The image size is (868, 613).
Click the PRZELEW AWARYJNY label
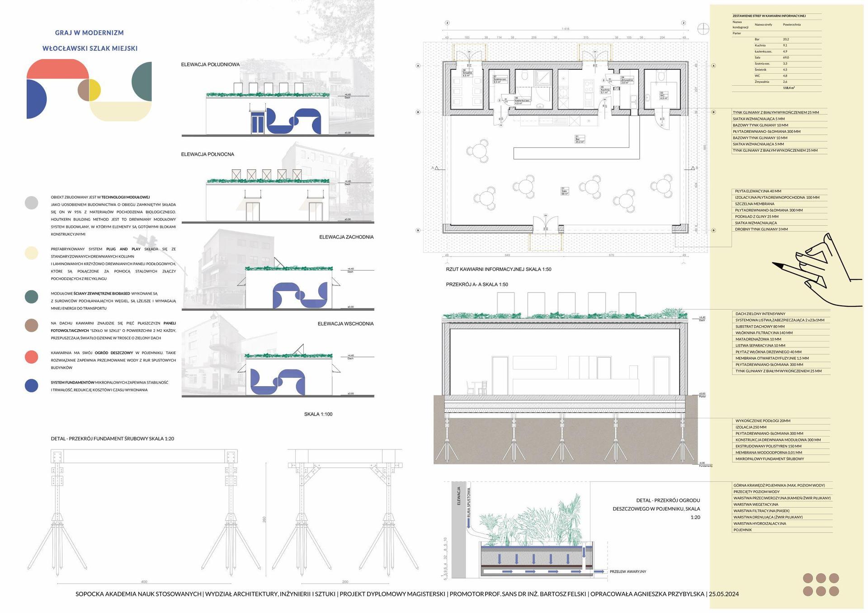coord(627,572)
